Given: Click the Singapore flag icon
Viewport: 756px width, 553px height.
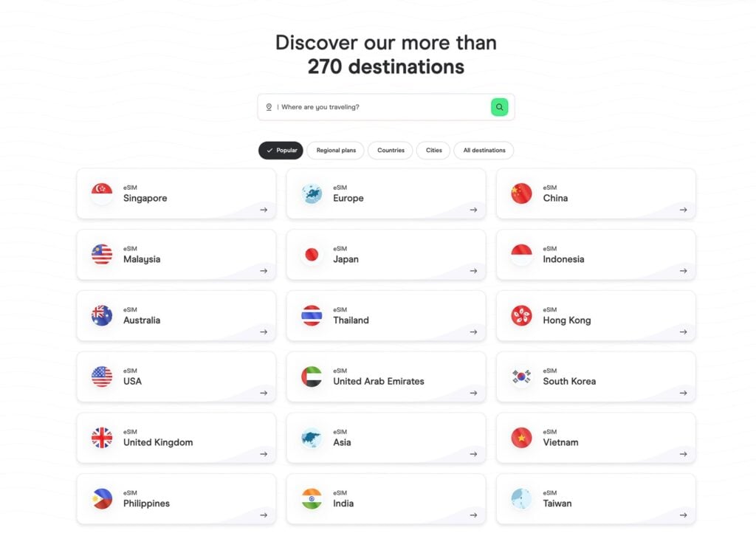Looking at the screenshot, I should tap(101, 193).
